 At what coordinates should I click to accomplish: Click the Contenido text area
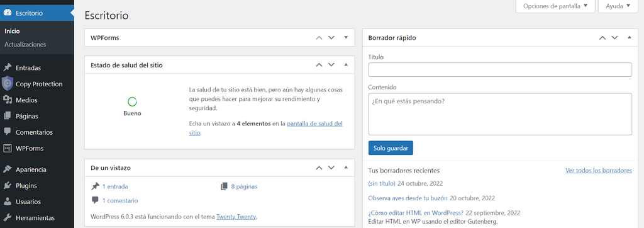tap(500, 114)
